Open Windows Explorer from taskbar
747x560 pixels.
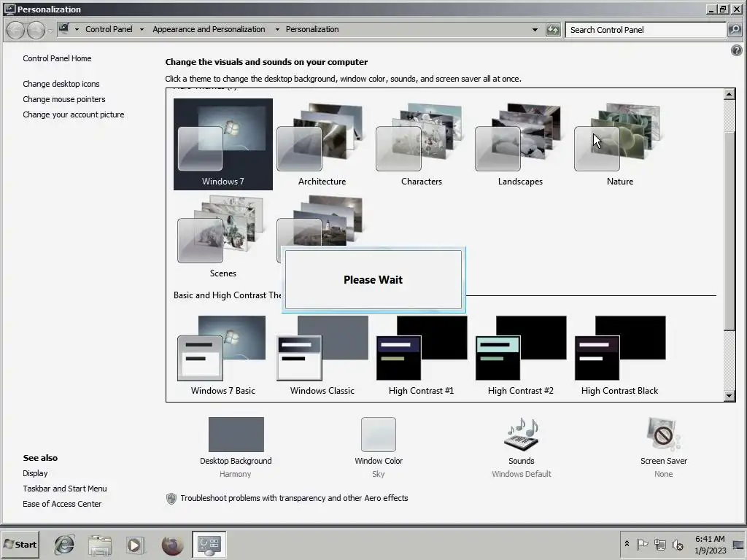[x=99, y=544]
